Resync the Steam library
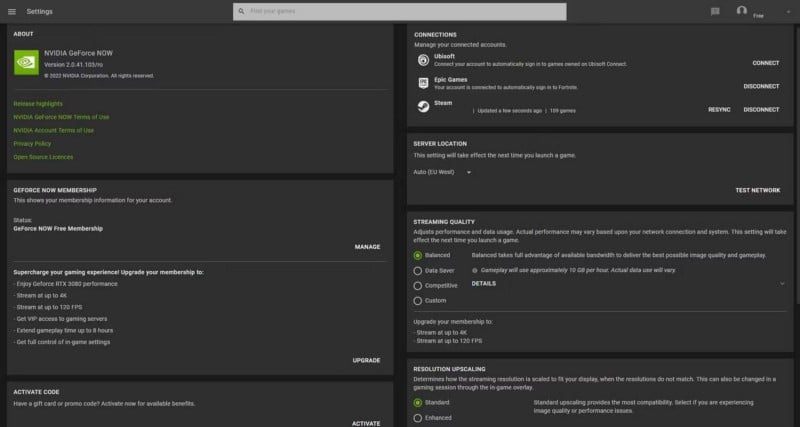 (x=719, y=110)
